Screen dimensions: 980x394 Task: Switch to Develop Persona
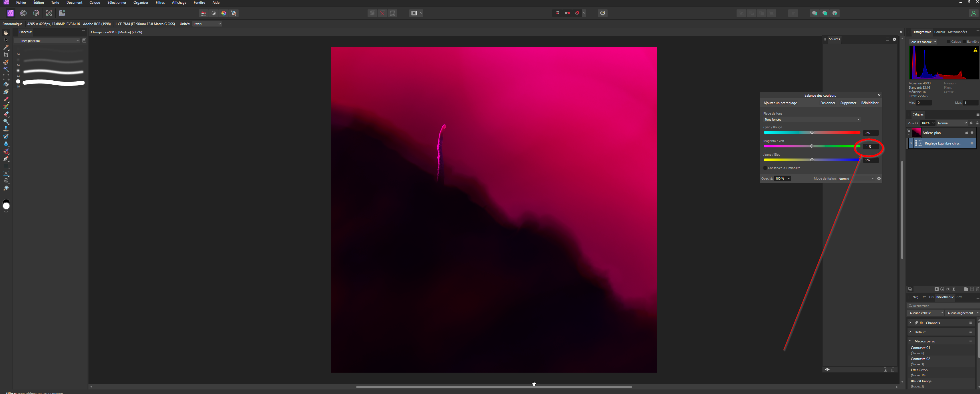click(x=36, y=13)
